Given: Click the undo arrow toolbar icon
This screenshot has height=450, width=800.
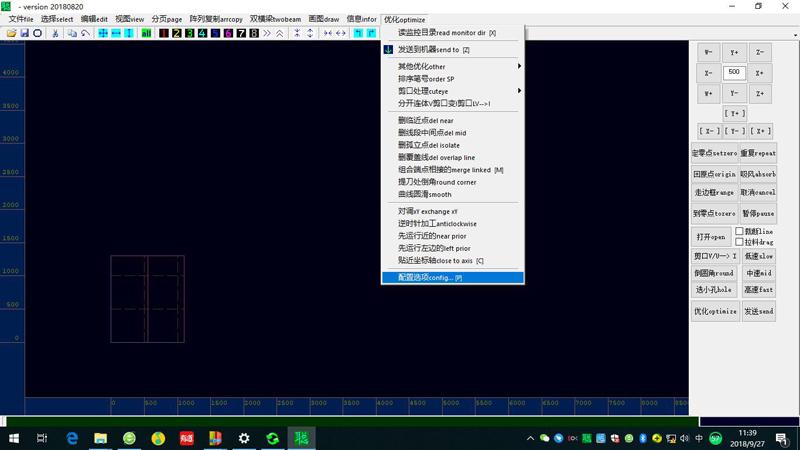Looking at the screenshot, I should pos(85,33).
